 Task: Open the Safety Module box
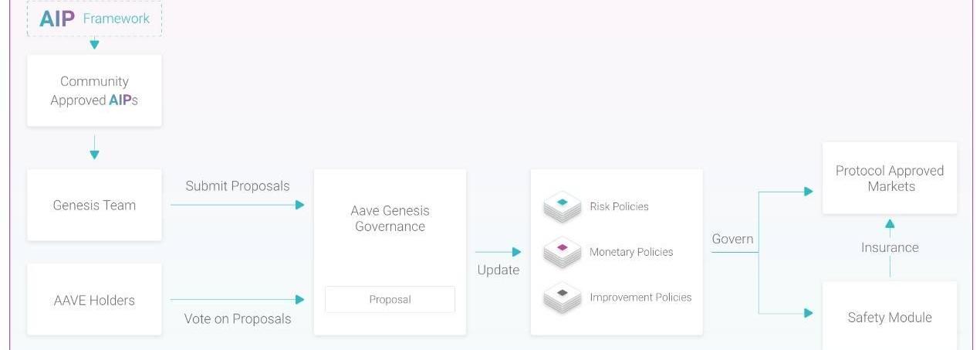click(x=890, y=317)
